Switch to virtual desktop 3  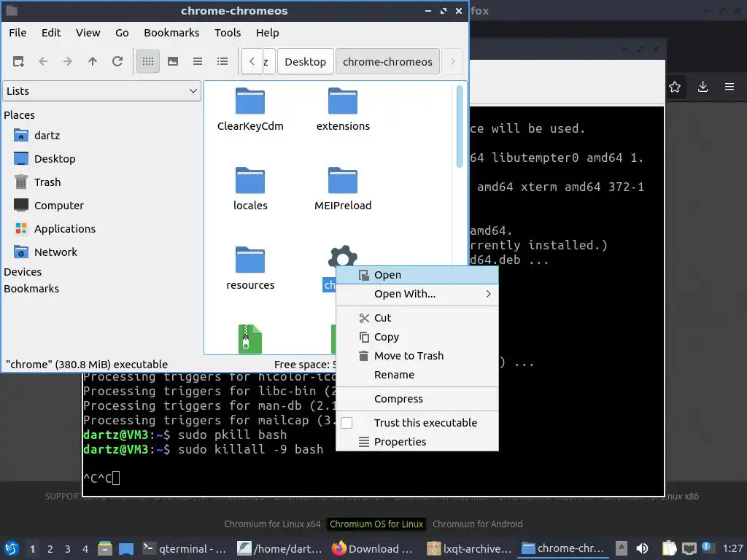click(x=68, y=549)
